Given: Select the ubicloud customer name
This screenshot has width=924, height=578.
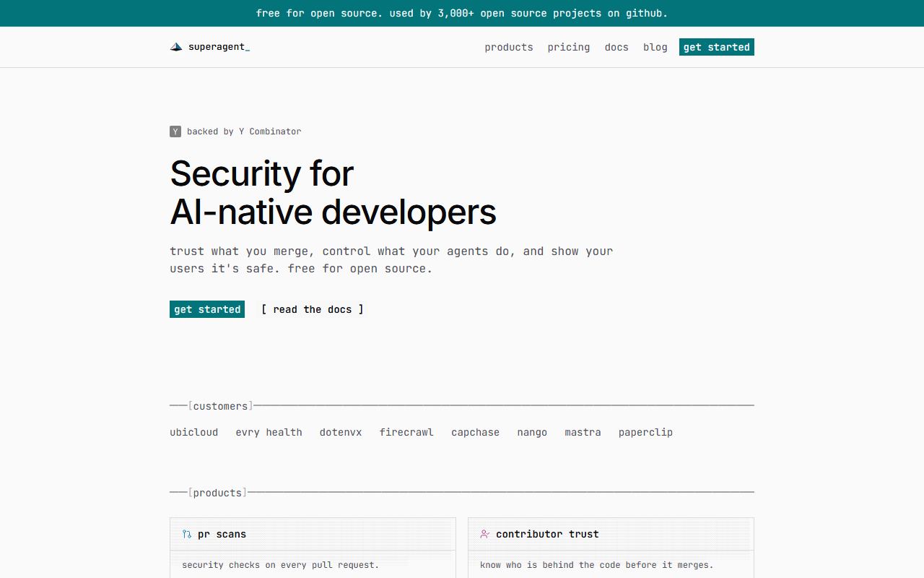Looking at the screenshot, I should (x=194, y=432).
